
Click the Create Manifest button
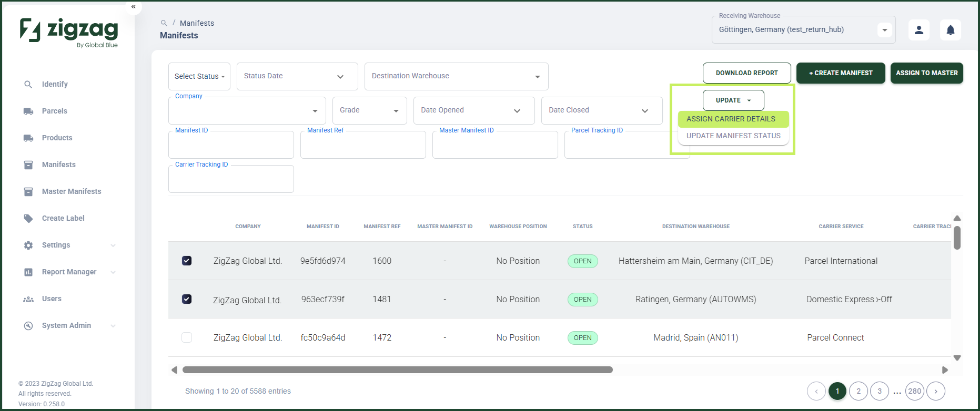841,73
